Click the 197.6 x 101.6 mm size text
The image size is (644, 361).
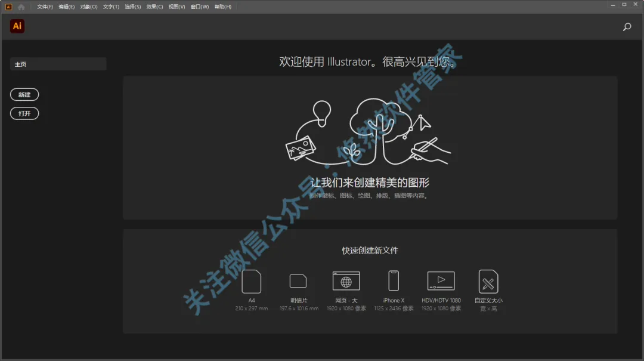click(x=299, y=308)
